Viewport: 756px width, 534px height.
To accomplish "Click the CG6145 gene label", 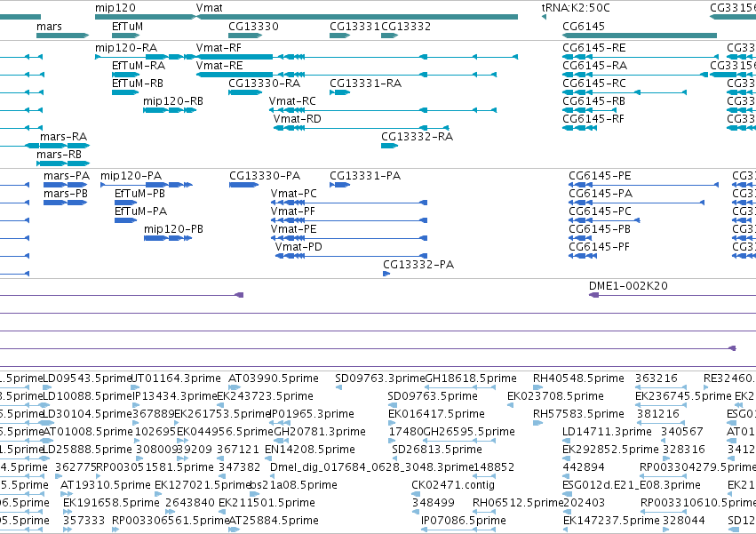I will click(x=584, y=26).
